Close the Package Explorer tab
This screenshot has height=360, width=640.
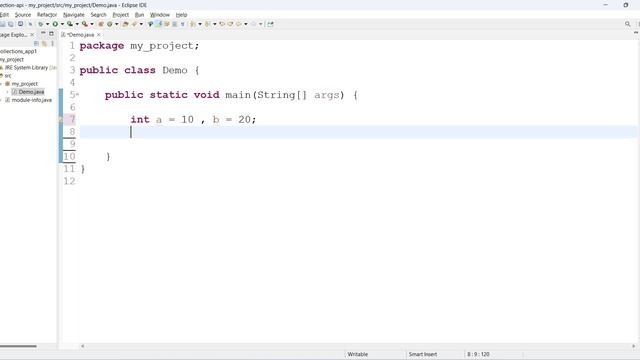click(x=32, y=35)
